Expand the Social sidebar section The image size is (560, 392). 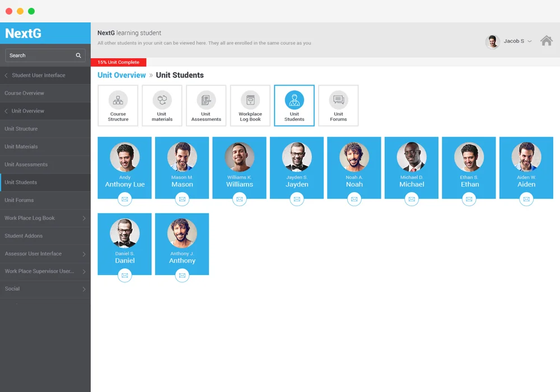click(45, 288)
